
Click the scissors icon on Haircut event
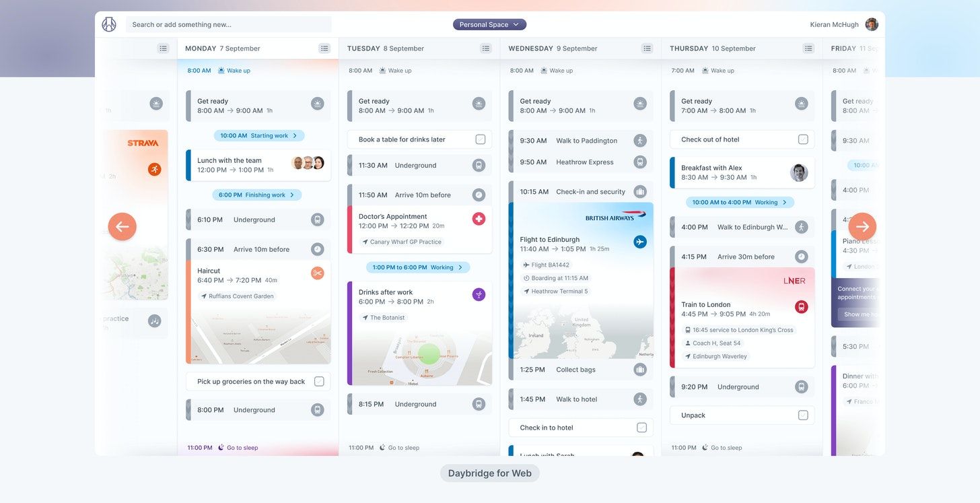click(318, 273)
